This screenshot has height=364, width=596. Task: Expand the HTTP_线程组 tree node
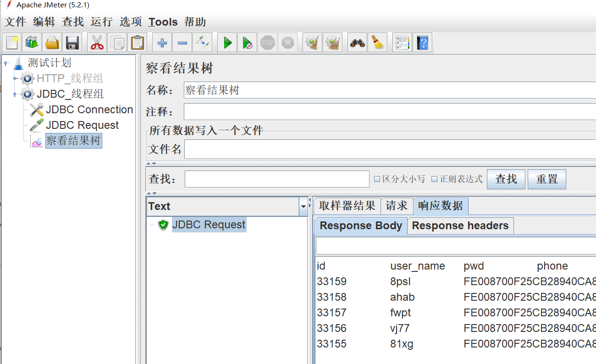click(x=15, y=78)
